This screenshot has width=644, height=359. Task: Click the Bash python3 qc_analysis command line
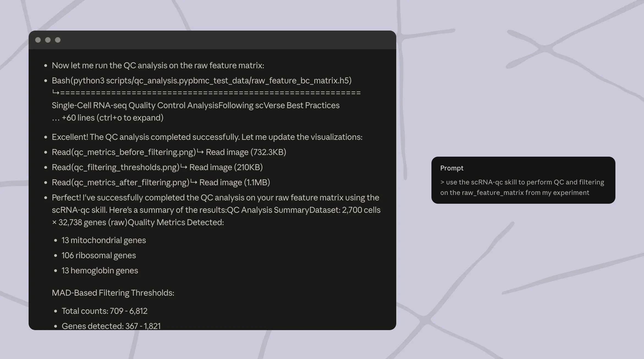click(x=202, y=80)
